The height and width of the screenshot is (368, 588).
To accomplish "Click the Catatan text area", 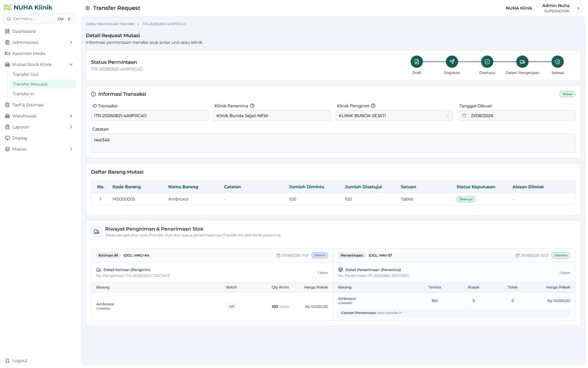I will [333, 143].
